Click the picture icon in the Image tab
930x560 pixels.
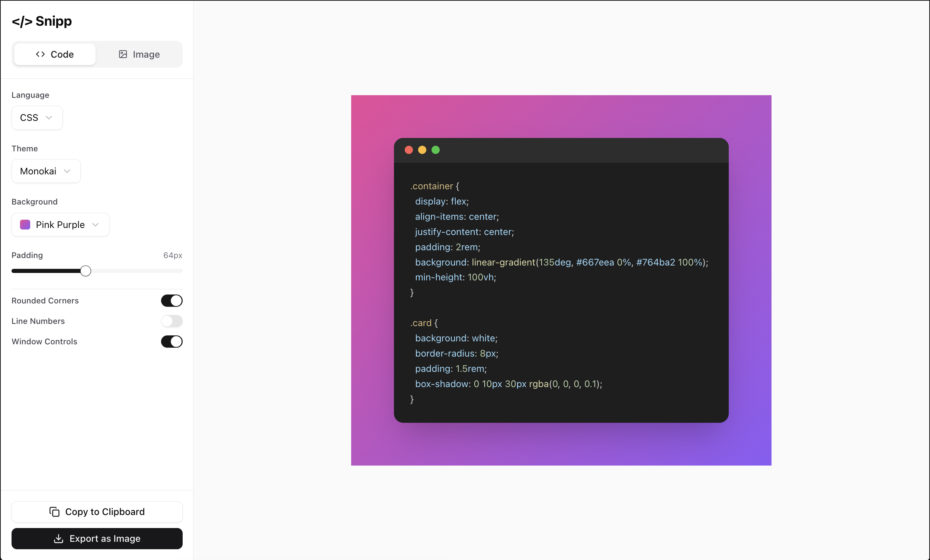coord(123,54)
